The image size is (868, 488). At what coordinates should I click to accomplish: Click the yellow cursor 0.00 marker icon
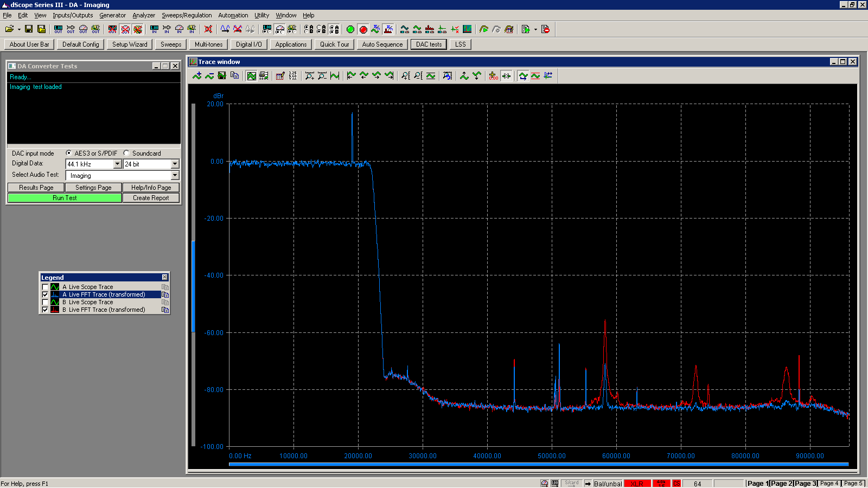[493, 76]
